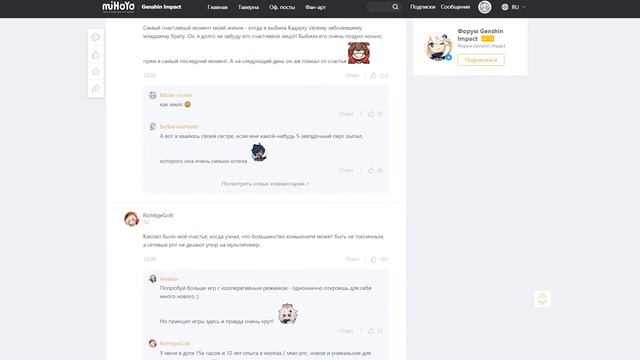640x360 pixels.
Task: Click the Mister cookie reply avatar
Action: 153,95
